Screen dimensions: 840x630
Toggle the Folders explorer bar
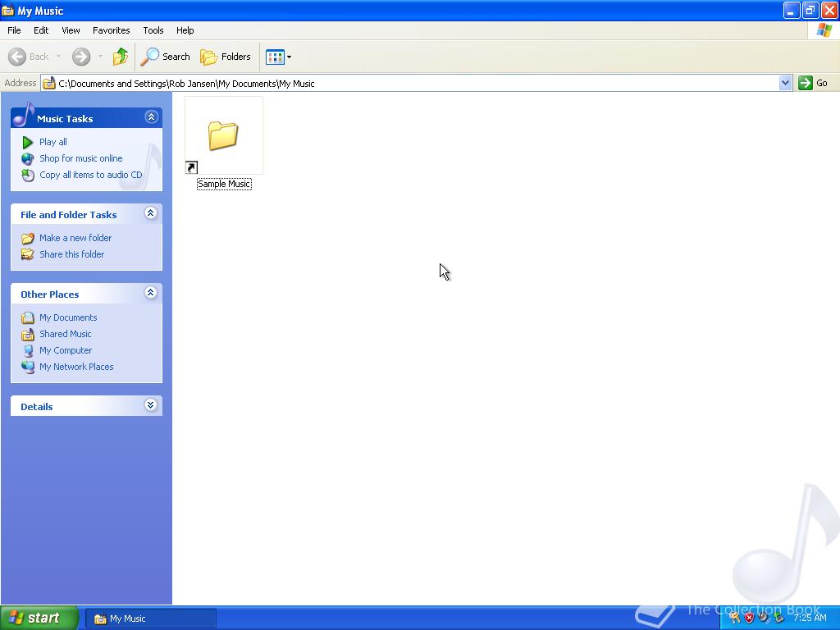226,57
